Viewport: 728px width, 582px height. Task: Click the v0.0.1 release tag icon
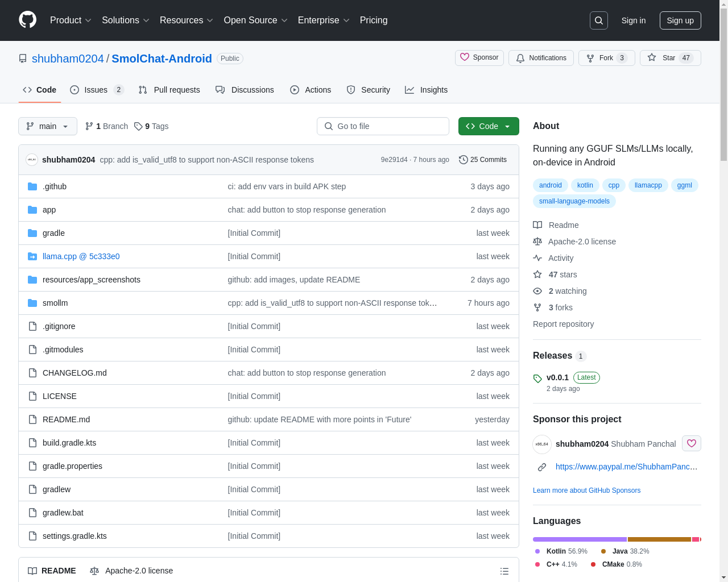point(537,379)
